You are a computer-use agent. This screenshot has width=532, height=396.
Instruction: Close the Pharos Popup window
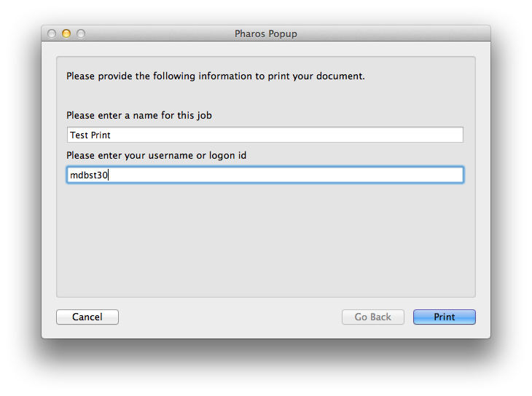click(52, 33)
